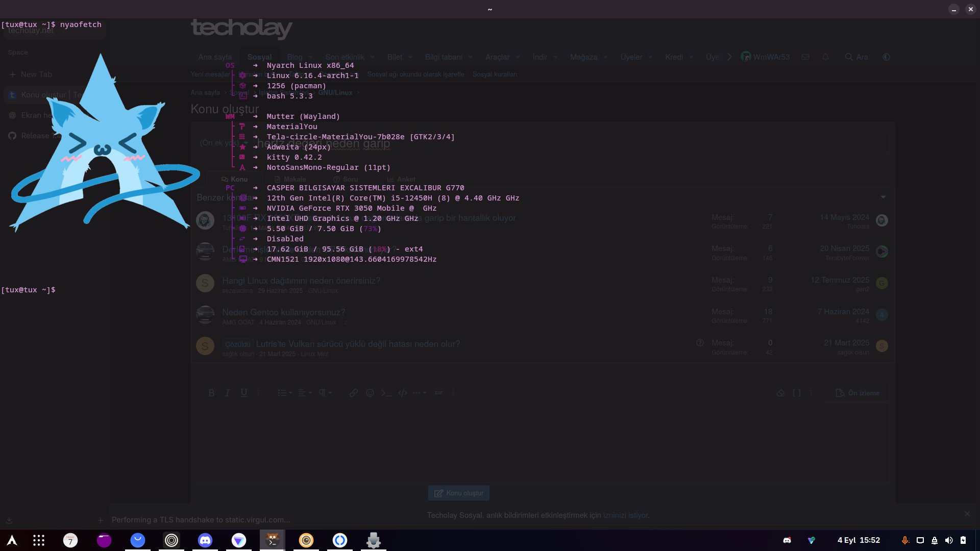The height and width of the screenshot is (551, 980).
Task: Open the gear installer app in the taskbar
Action: pyautogui.click(x=374, y=540)
